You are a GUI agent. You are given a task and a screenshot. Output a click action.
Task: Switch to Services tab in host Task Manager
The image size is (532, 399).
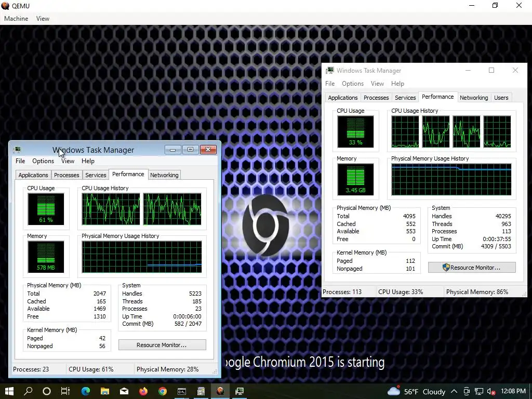pyautogui.click(x=405, y=98)
